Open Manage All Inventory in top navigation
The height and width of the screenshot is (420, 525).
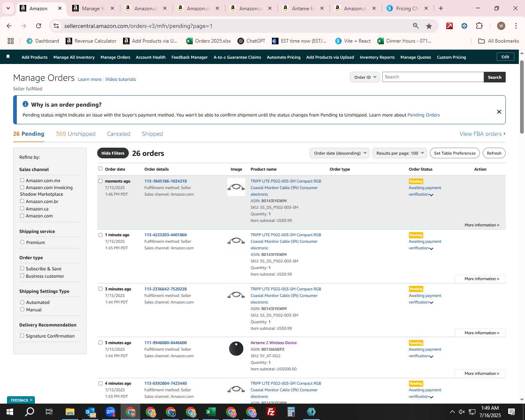click(x=74, y=57)
